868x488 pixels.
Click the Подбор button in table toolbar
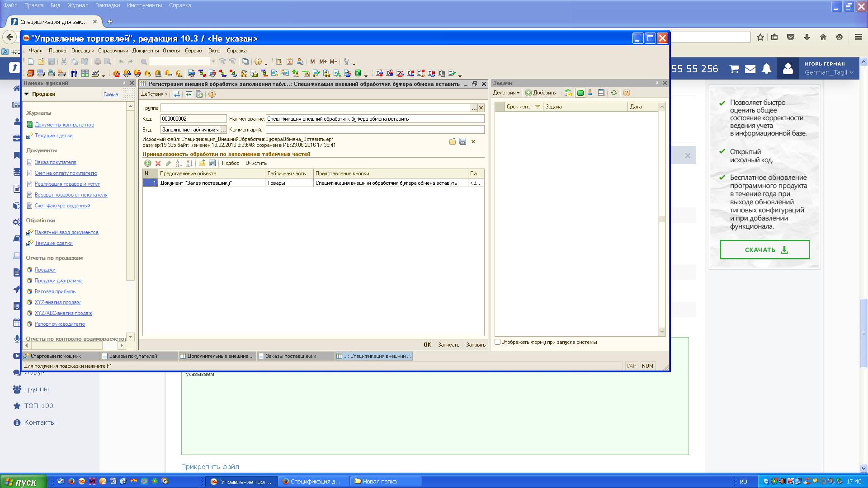tap(231, 163)
